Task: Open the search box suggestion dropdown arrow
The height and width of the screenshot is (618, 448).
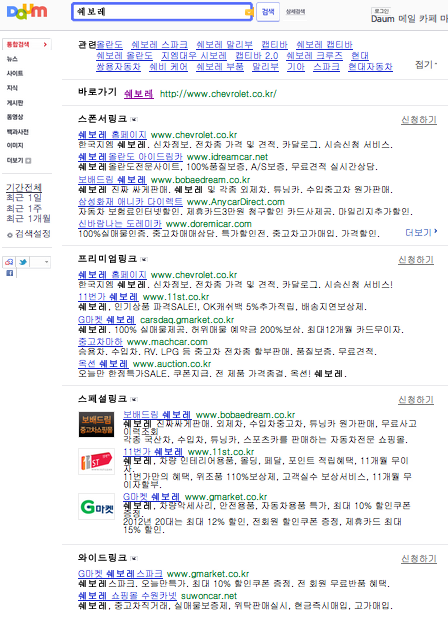Action: (x=248, y=13)
